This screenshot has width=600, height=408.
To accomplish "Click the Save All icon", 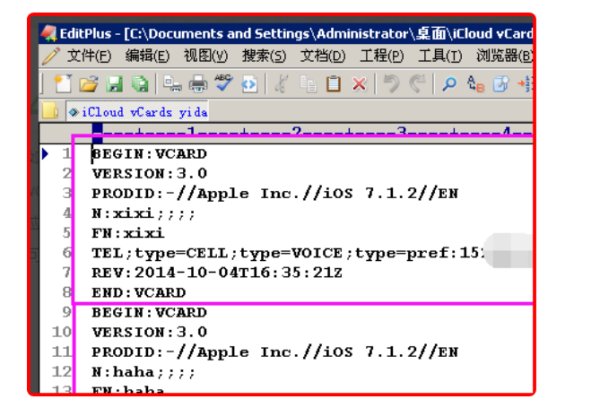I will pos(139,84).
